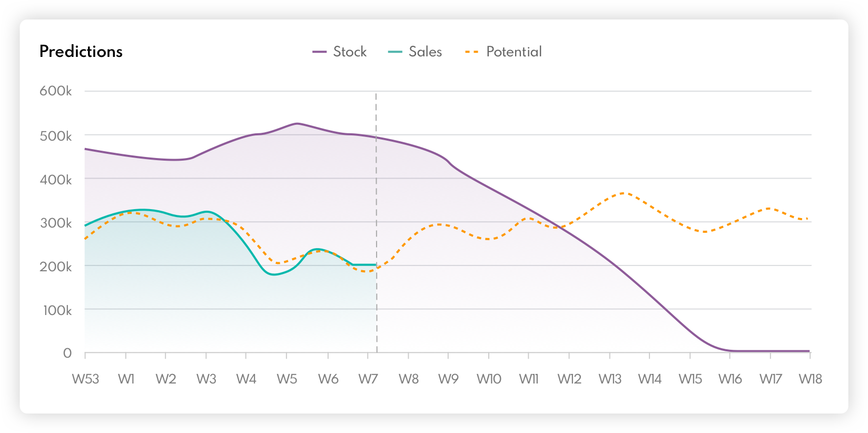Click the 600k y-axis label
868x433 pixels.
click(56, 91)
